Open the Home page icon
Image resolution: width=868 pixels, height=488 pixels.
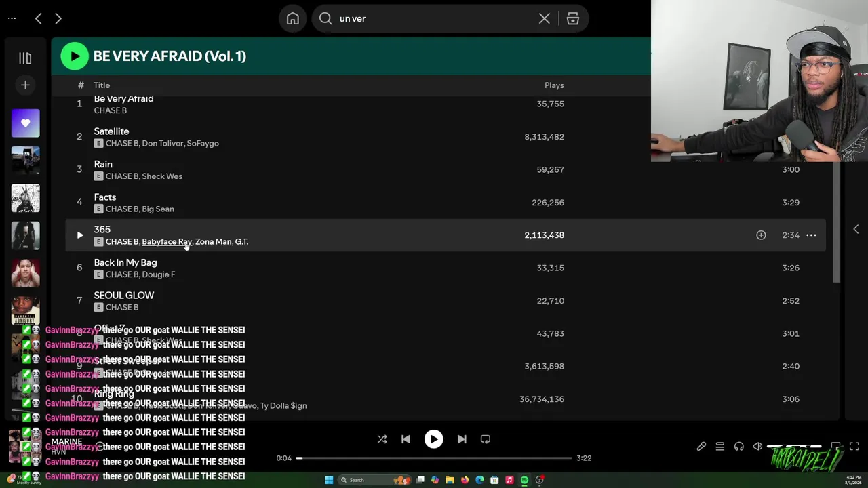293,19
